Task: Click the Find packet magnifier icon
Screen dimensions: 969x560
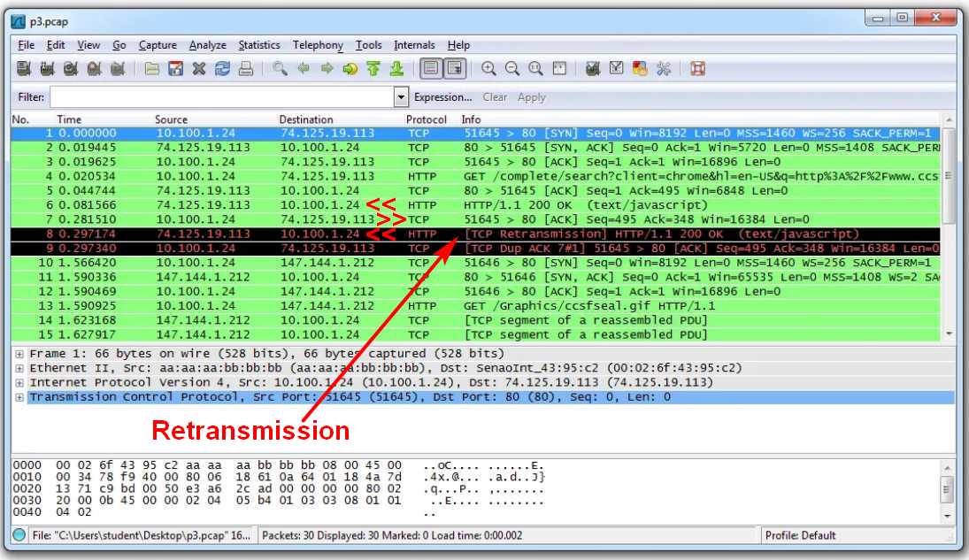Action: click(280, 68)
